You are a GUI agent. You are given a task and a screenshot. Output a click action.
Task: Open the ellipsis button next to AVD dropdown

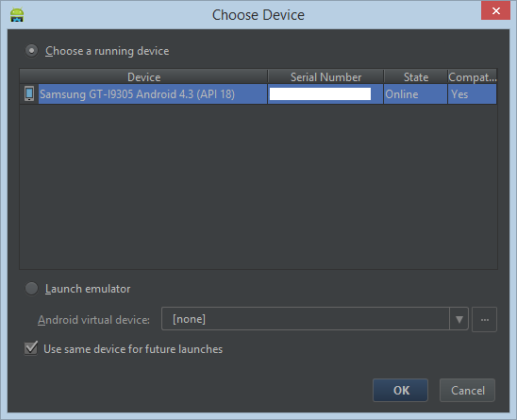point(484,319)
